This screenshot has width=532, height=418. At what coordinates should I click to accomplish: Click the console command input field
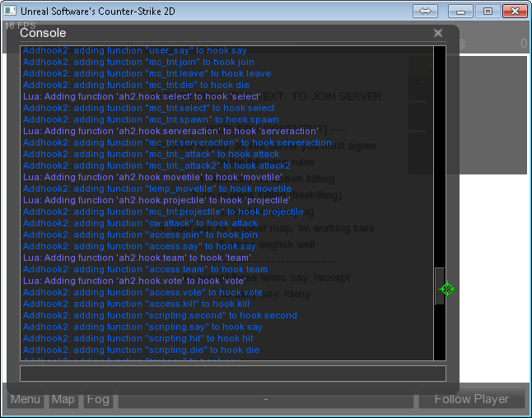click(x=233, y=374)
